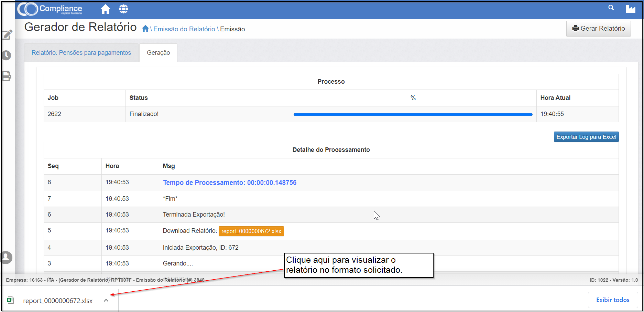Open Emissão do Relatório breadcrumb link
Image resolution: width=644 pixels, height=312 pixels.
point(184,29)
